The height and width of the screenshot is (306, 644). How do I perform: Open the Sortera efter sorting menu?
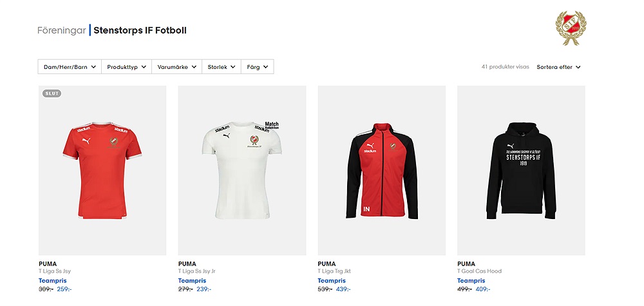coord(558,67)
